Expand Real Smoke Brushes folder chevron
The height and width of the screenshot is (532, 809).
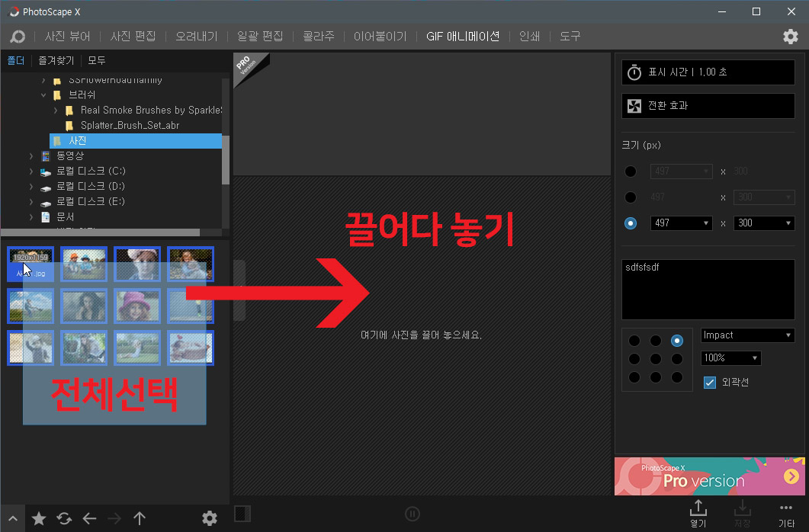(56, 111)
